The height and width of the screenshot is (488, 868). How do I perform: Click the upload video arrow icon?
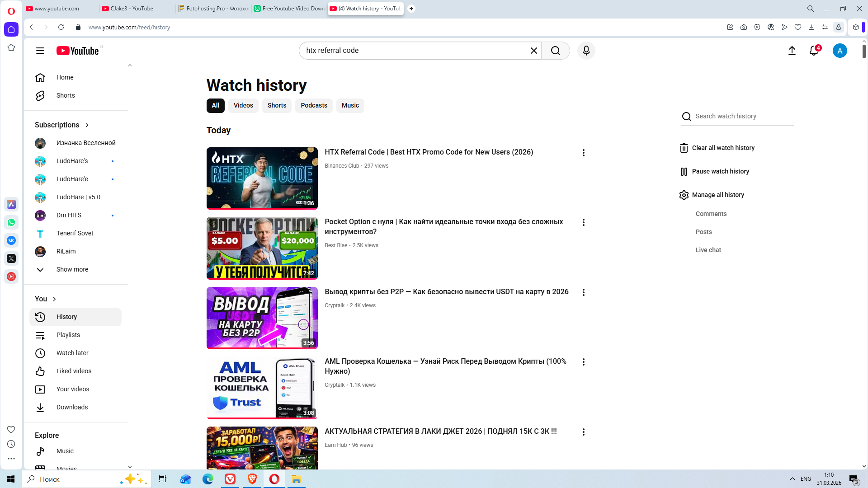click(792, 51)
